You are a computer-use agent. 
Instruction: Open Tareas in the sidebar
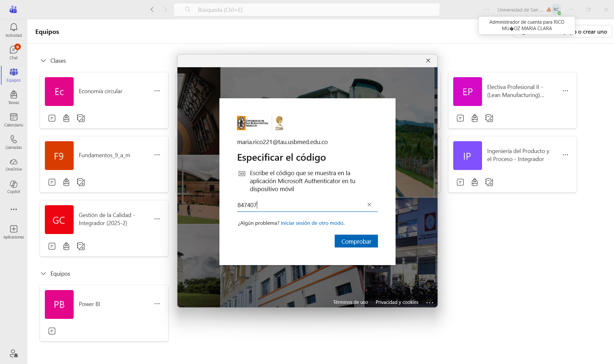click(13, 98)
